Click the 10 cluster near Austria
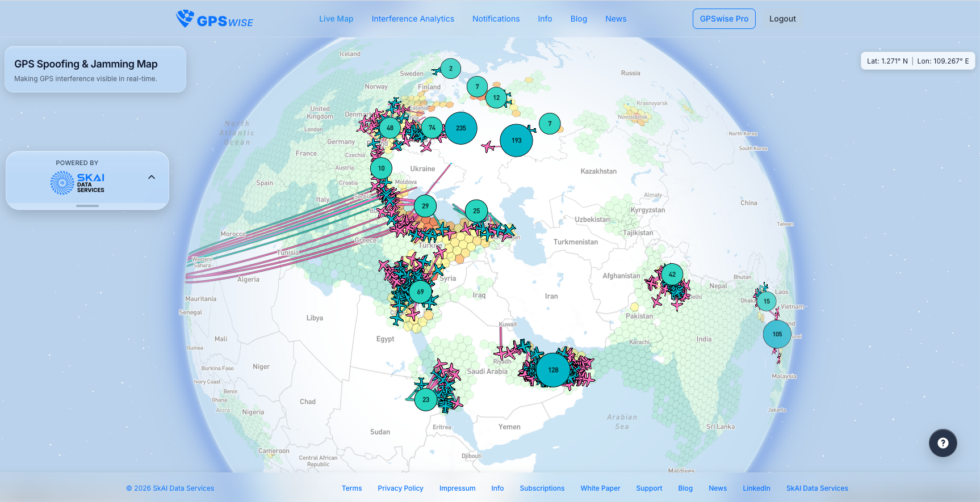The image size is (980, 502). pos(382,168)
